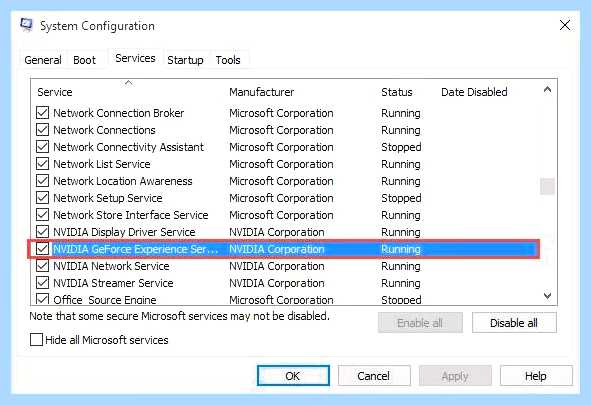591x405 pixels.
Task: Confirm with the OK button
Action: [293, 376]
